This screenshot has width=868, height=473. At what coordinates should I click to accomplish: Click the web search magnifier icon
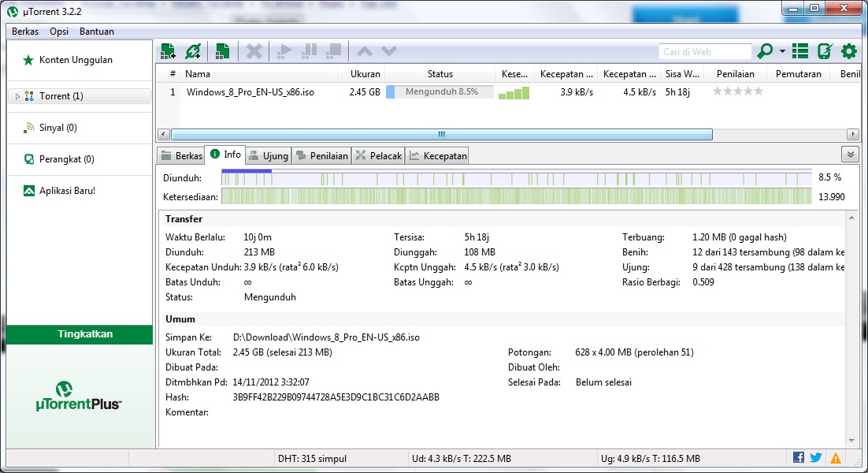coord(765,51)
